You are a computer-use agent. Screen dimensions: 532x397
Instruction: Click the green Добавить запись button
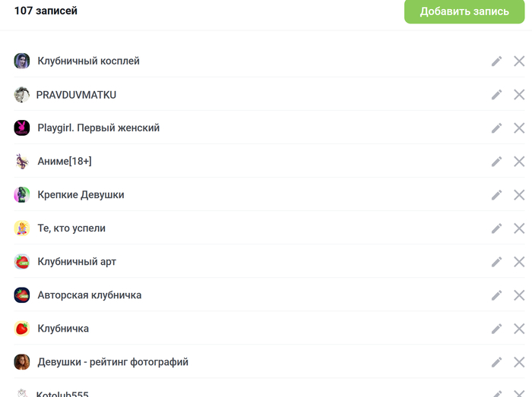click(464, 11)
